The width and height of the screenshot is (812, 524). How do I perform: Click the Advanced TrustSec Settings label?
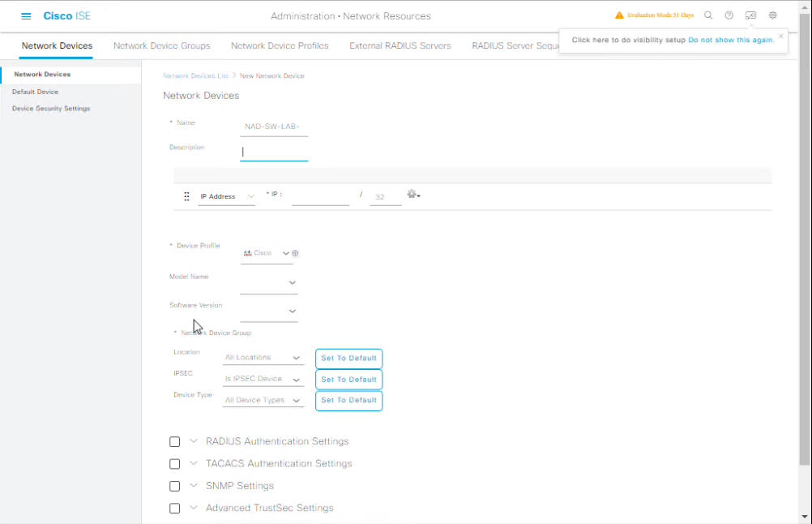point(269,508)
